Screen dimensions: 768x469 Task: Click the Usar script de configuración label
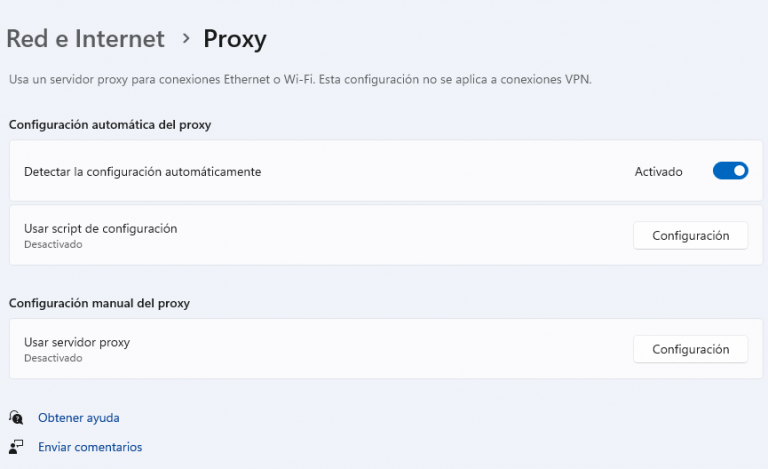click(100, 228)
